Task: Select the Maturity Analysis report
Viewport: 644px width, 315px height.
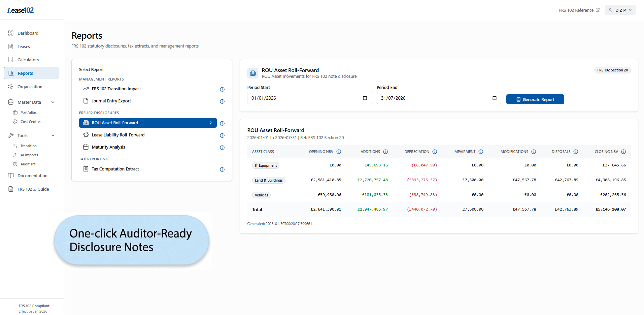Action: click(108, 147)
